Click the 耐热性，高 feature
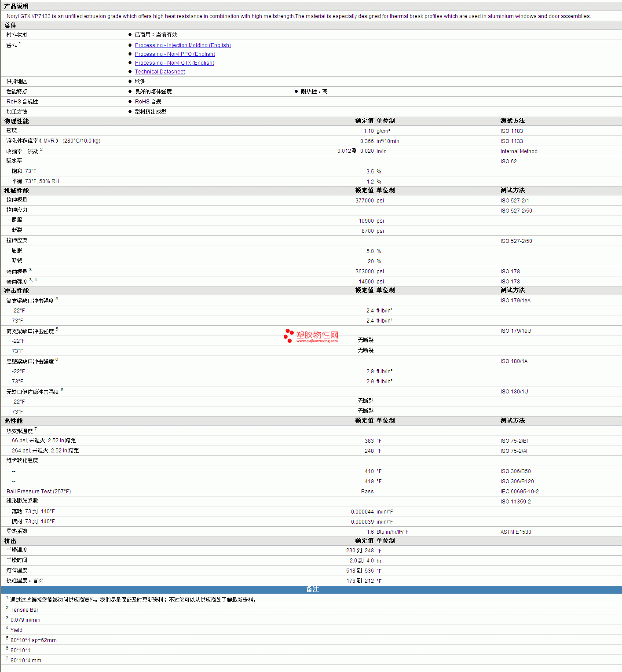The image size is (622, 672). pyautogui.click(x=314, y=92)
